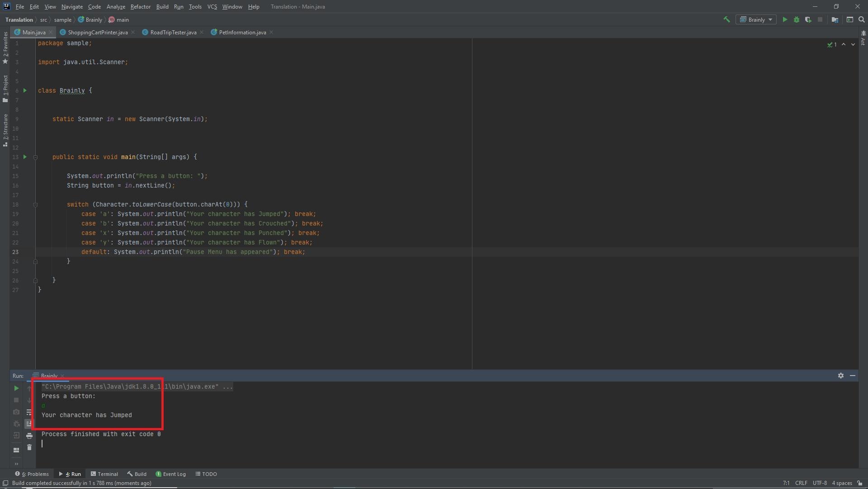
Task: Click the Debug bug icon in toolbar
Action: click(797, 19)
